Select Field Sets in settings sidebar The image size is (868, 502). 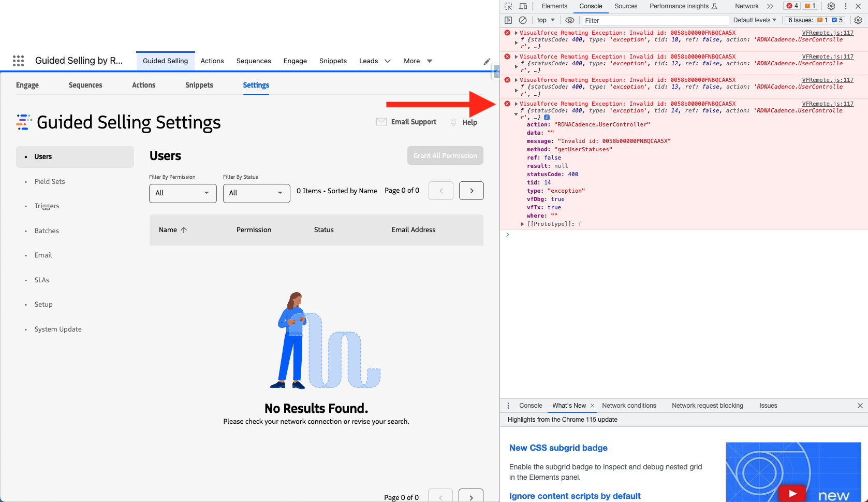click(50, 181)
